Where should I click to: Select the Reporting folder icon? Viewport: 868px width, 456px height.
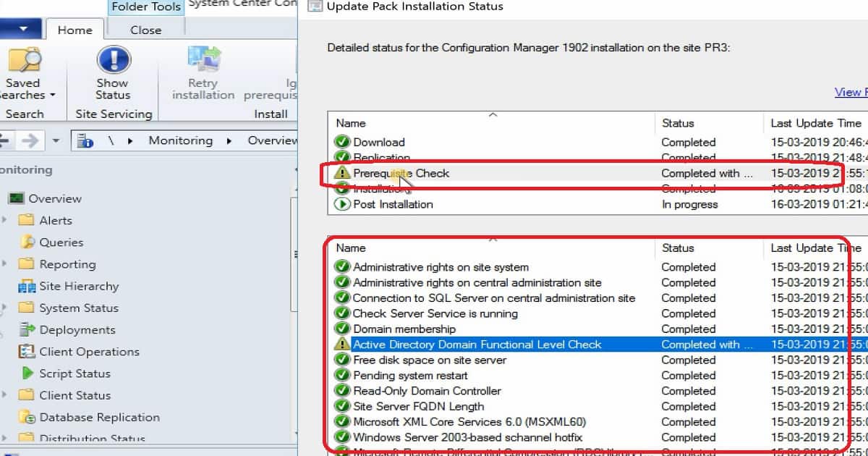pyautogui.click(x=26, y=264)
